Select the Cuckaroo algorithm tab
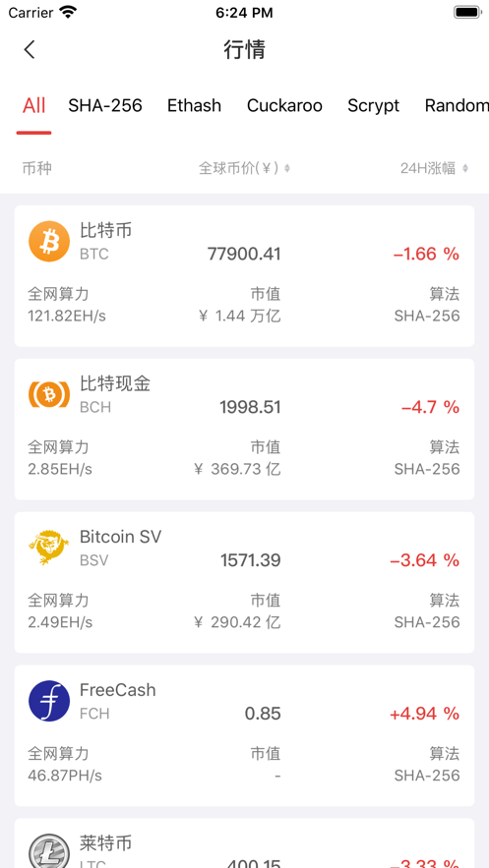 pyautogui.click(x=284, y=105)
